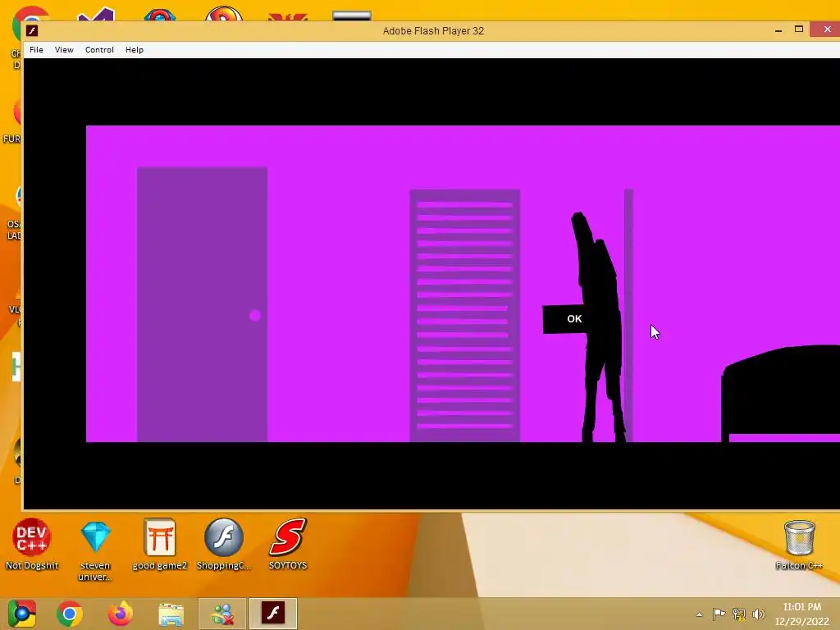The image size is (840, 630).
Task: Minimize the Adobe Flash Player window
Action: [778, 30]
